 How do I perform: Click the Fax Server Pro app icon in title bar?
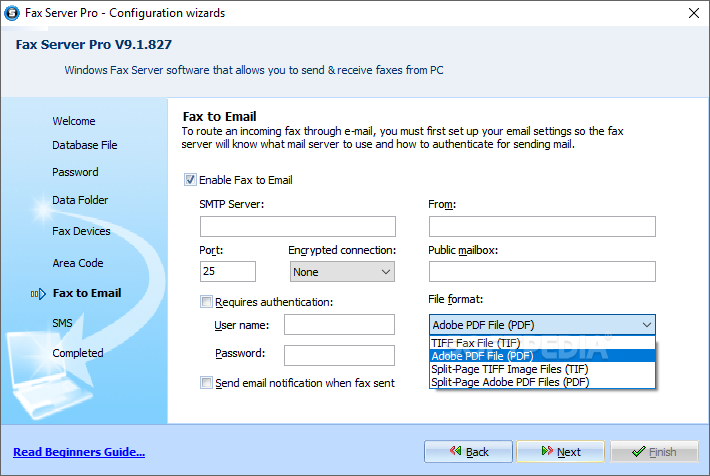point(12,13)
